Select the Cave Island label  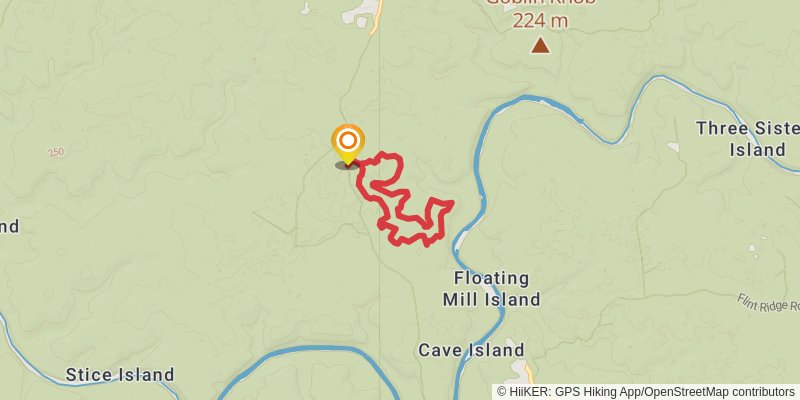tap(471, 350)
